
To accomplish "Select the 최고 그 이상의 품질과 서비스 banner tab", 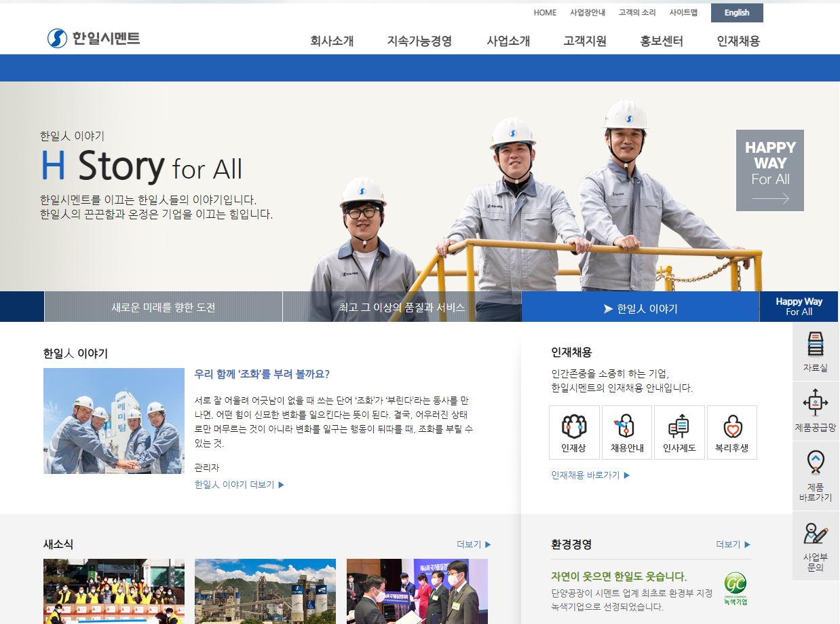I will click(402, 307).
